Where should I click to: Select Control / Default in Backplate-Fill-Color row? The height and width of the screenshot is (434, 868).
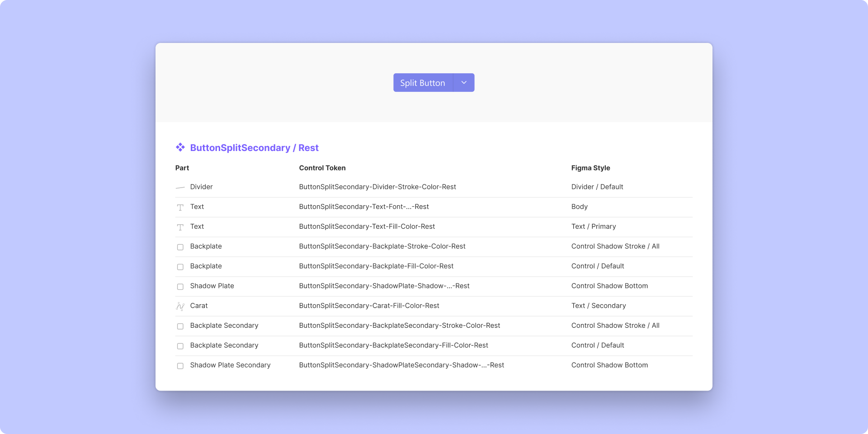[x=598, y=266]
